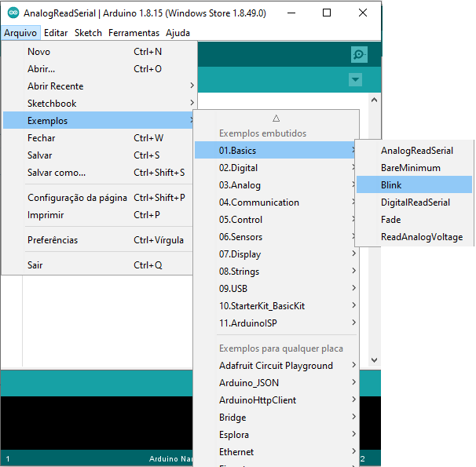Viewport: 476px width, 467px height.
Task: Expand 03.Analog examples
Action: click(x=276, y=185)
